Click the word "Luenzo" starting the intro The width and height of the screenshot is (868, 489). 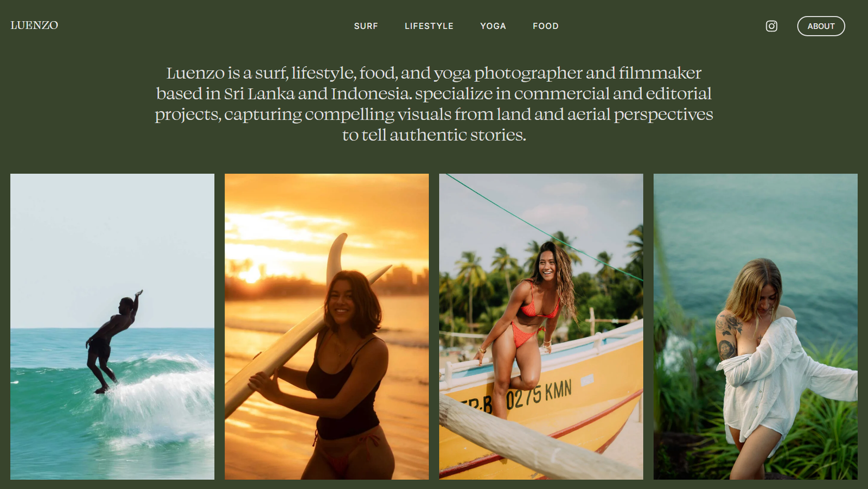tap(195, 73)
